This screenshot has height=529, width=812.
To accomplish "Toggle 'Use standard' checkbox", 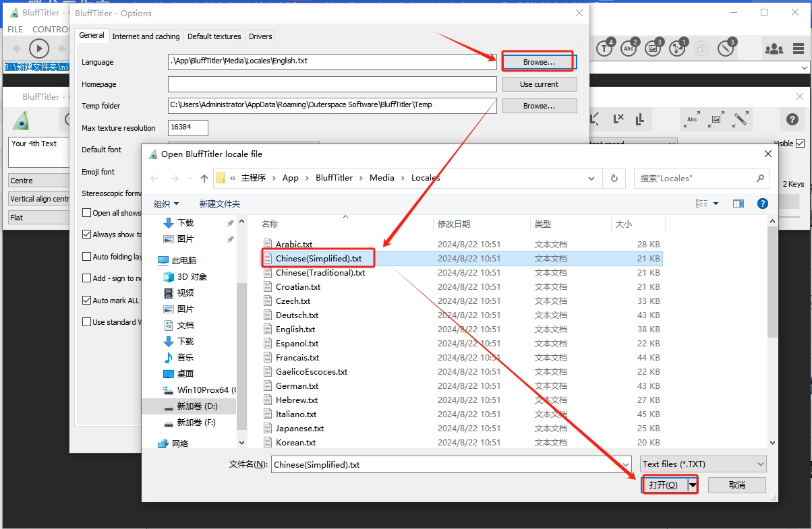I will click(x=86, y=322).
